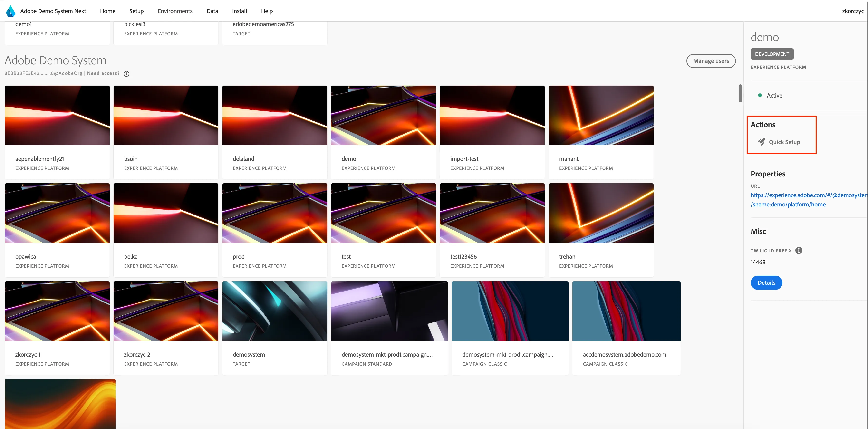The image size is (868, 429).
Task: Select the aepenablementfy21 environment thumbnail
Action: (57, 115)
